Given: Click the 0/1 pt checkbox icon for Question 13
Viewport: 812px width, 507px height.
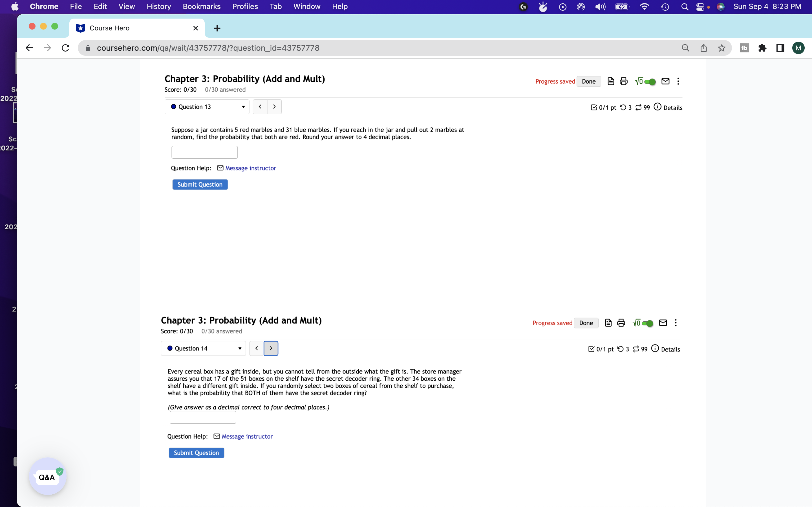Looking at the screenshot, I should [x=593, y=107].
